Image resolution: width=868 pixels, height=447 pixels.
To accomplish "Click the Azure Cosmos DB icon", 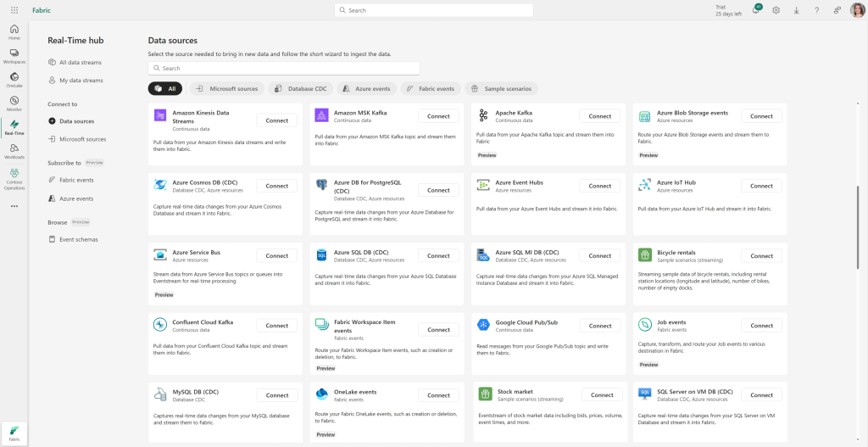I will 160,185.
